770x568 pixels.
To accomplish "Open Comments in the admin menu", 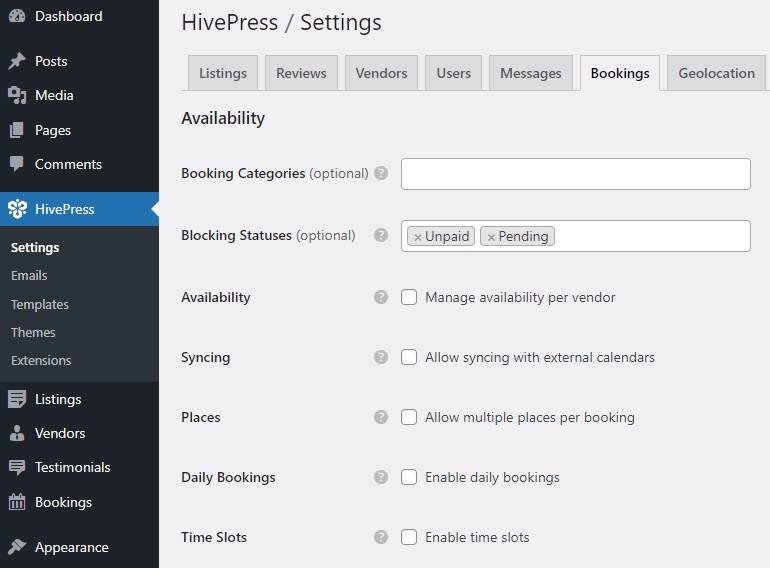I will pyautogui.click(x=80, y=164).
